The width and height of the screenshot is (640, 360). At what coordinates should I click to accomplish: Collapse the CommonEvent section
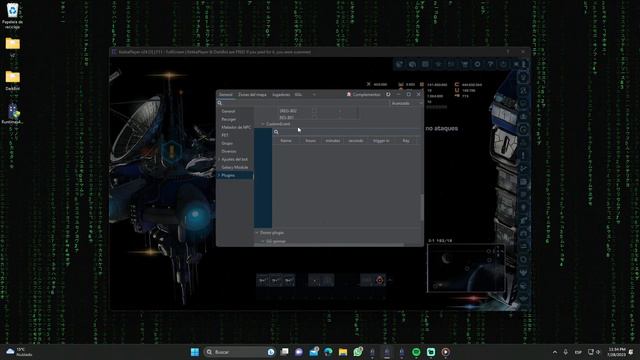pyautogui.click(x=262, y=124)
